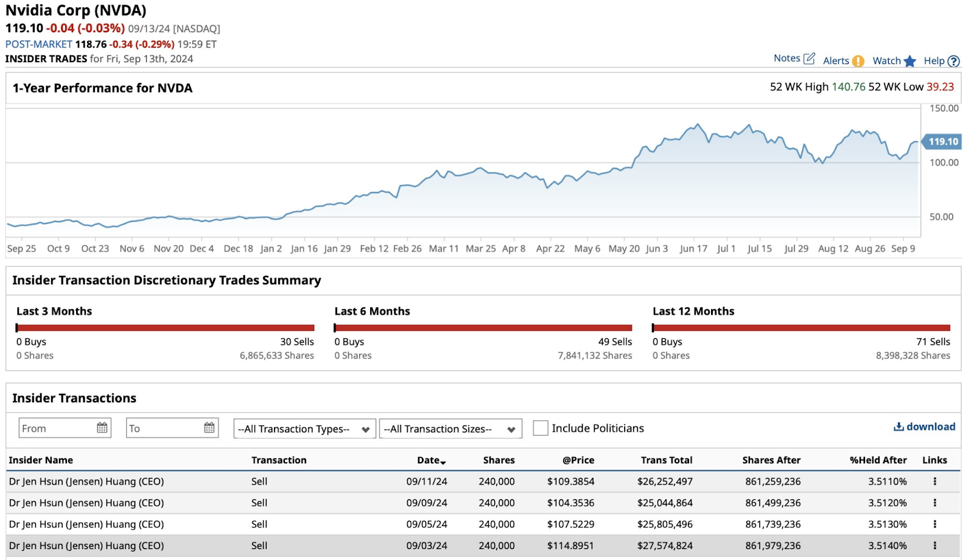Click the 3.5140% held after cell
Screen dimensions: 974x560
(x=888, y=545)
